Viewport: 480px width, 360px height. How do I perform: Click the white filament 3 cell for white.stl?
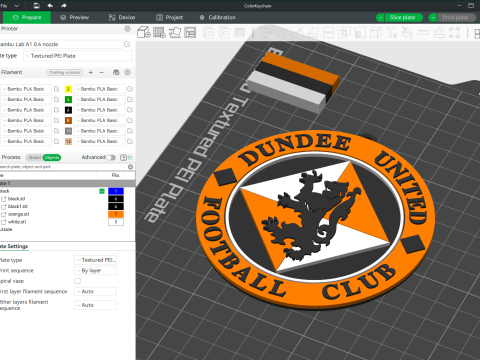pos(116,222)
